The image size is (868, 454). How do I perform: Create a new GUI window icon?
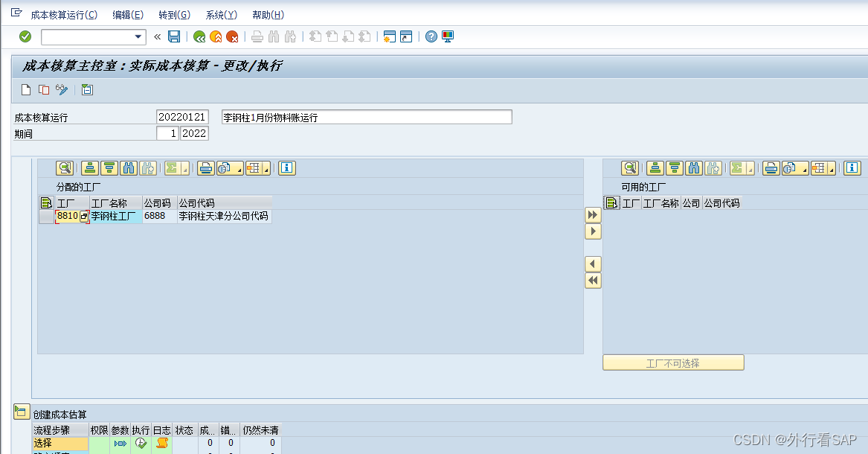[390, 37]
